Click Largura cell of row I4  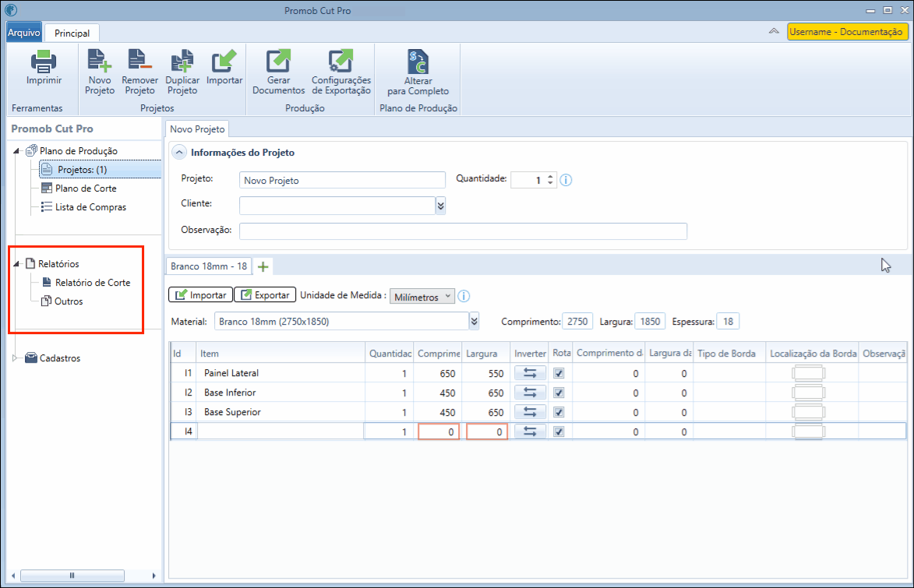coord(487,431)
